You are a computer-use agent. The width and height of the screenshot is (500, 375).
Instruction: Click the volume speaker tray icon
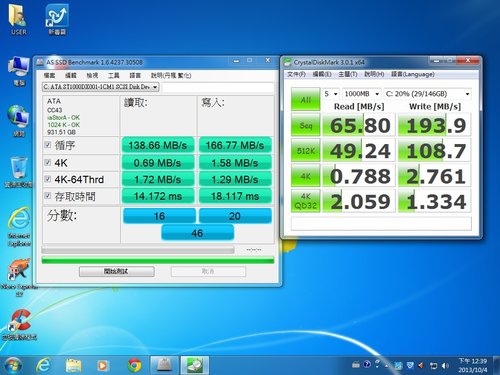(445, 366)
